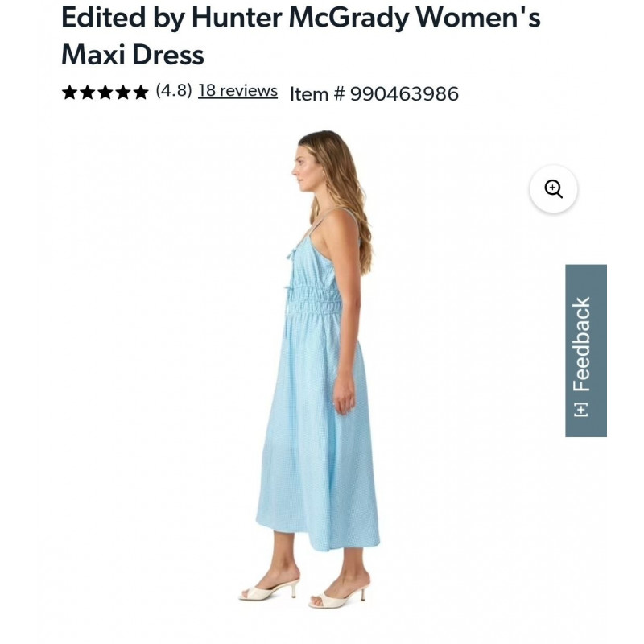Click "Hunter McGrady" in the product title
644x644 pixels.
[x=301, y=18]
